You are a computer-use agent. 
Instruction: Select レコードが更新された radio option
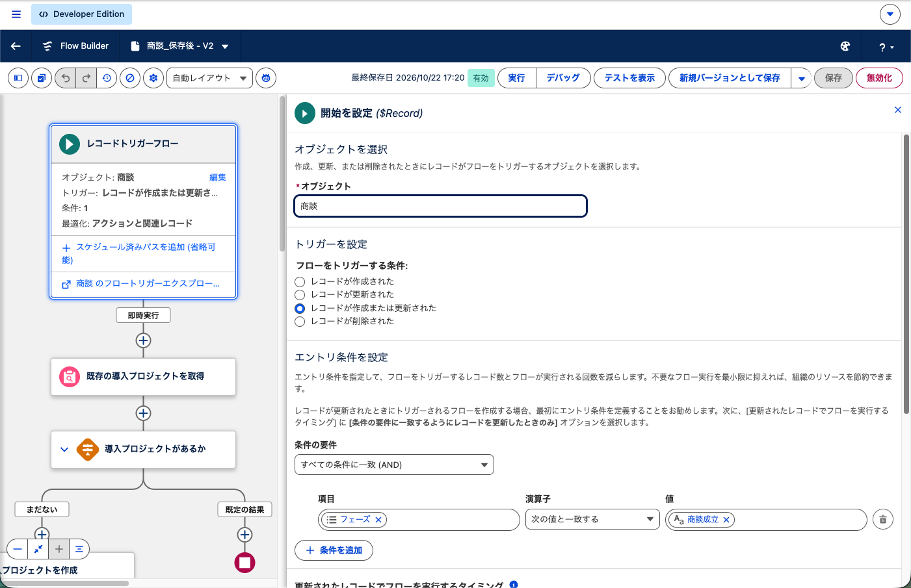pyautogui.click(x=300, y=295)
